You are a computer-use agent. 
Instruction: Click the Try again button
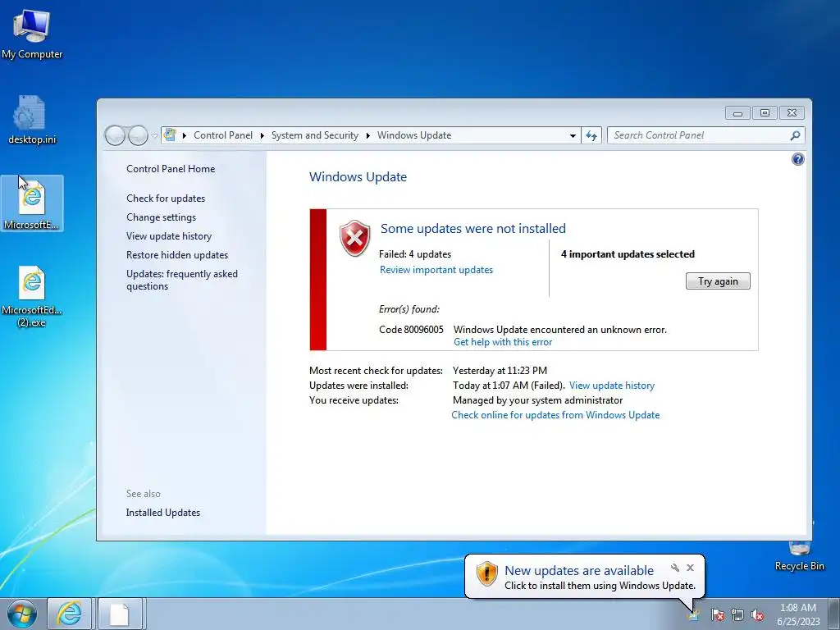coord(718,281)
